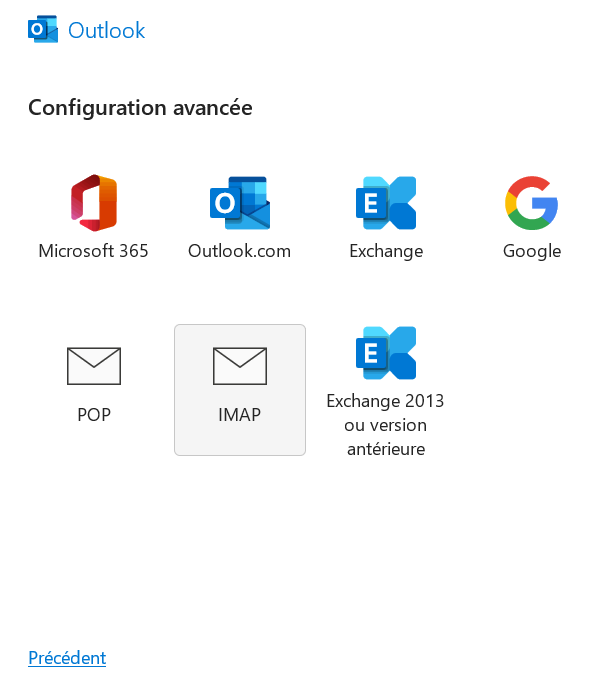Go back via the Précédent link
The height and width of the screenshot is (696, 607).
pos(67,657)
